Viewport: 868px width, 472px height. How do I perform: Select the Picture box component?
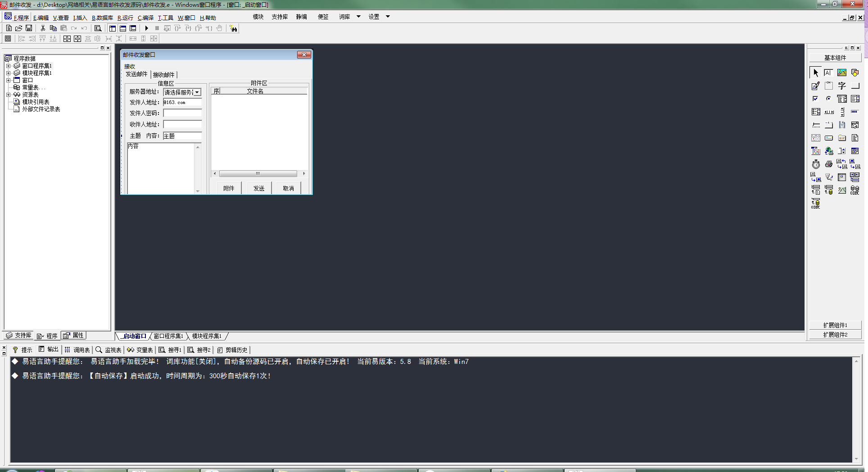click(x=841, y=73)
